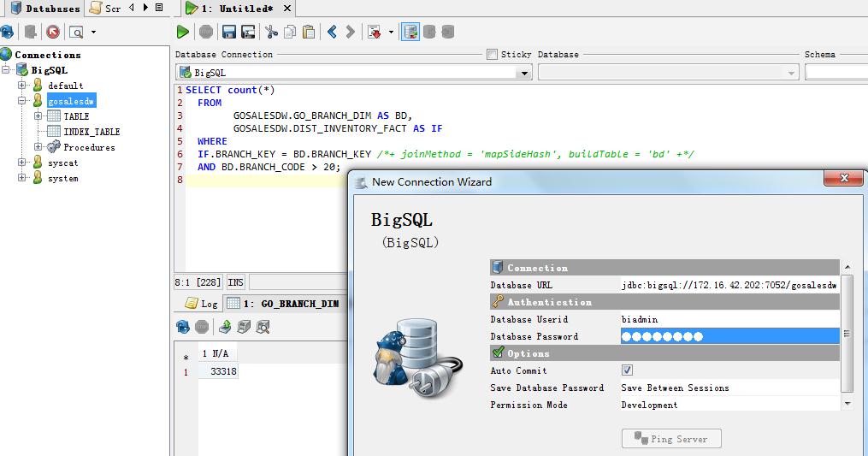868x456 pixels.
Task: Close the Untitled* editor tab
Action: coord(286,9)
